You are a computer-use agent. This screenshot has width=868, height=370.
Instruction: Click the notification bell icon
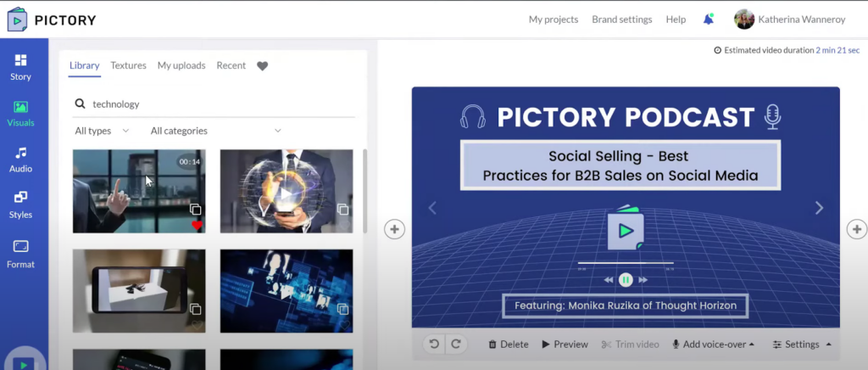pos(708,20)
